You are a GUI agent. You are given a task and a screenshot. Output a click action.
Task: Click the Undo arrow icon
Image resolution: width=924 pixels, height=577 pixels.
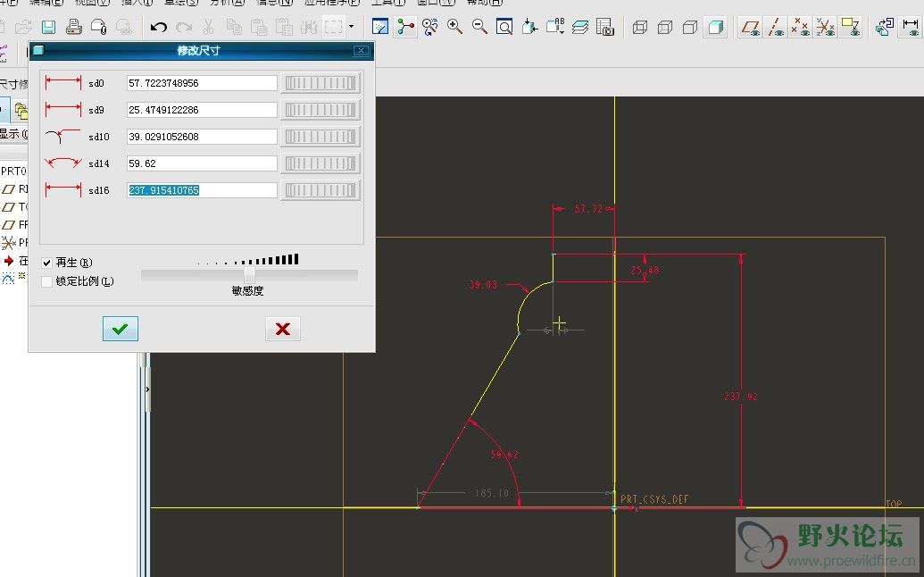tap(159, 27)
